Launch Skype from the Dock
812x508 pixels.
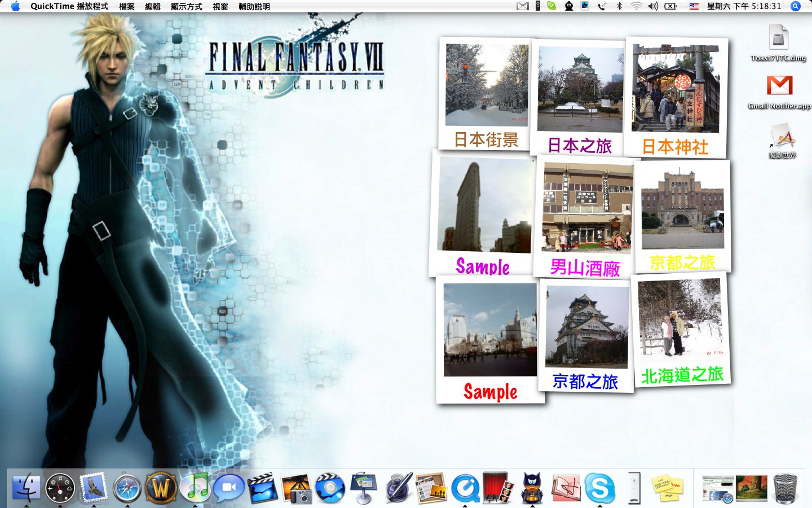(599, 488)
